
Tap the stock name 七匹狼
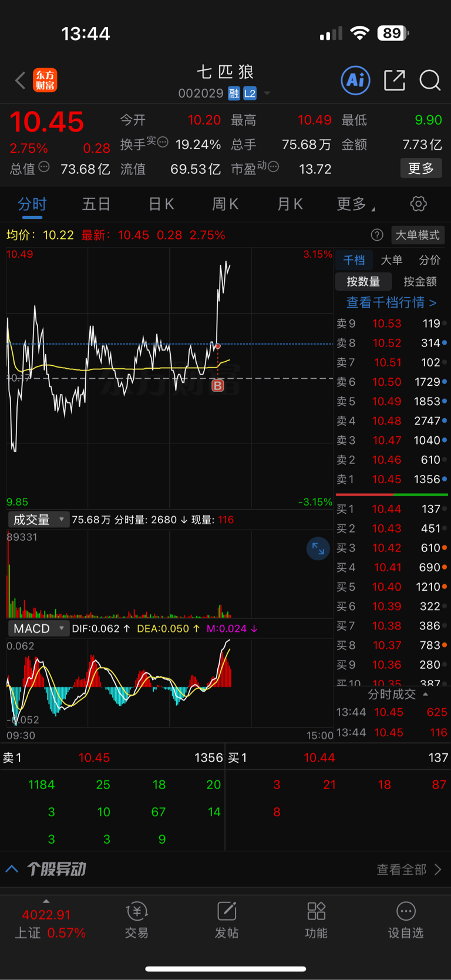225,72
